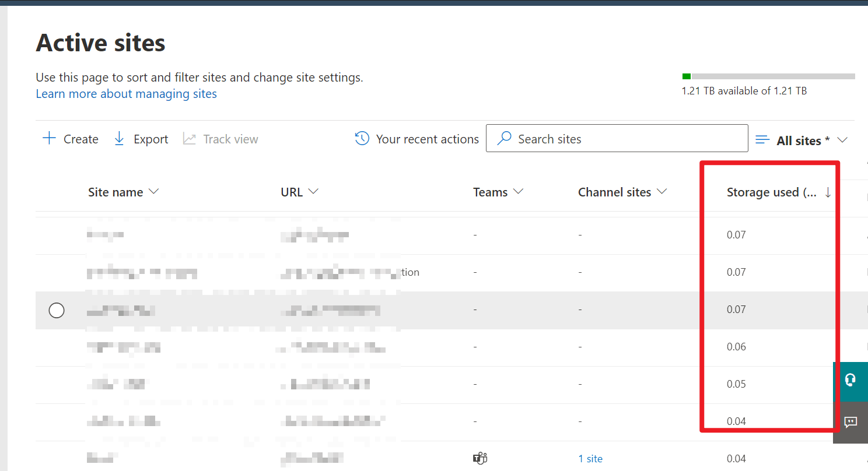Screen dimensions: 868x471
Task: Click the 0.05 storage value
Action: [736, 384]
